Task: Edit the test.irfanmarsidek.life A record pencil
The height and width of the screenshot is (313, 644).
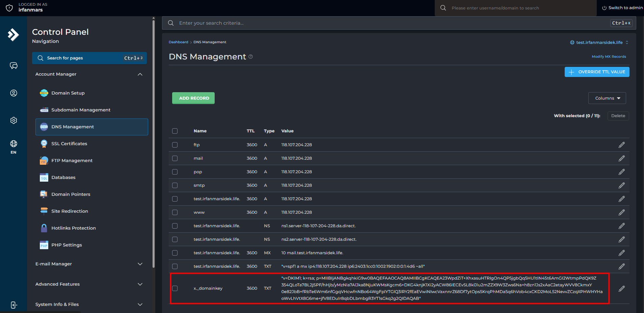Action: coord(622,199)
